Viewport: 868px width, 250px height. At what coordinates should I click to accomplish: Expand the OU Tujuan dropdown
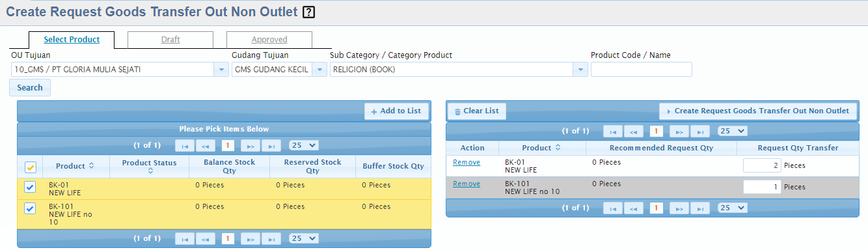tap(222, 70)
